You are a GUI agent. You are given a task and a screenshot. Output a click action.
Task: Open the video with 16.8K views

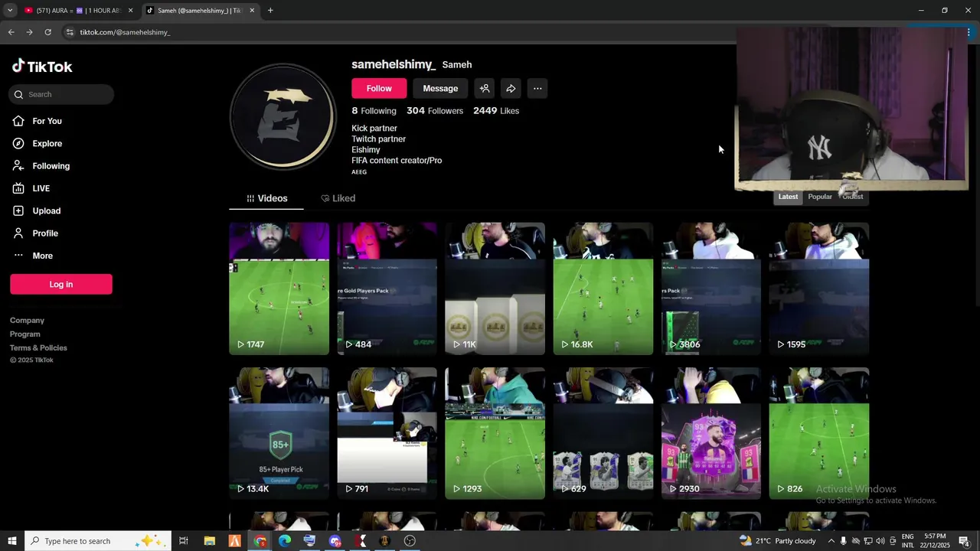point(603,289)
